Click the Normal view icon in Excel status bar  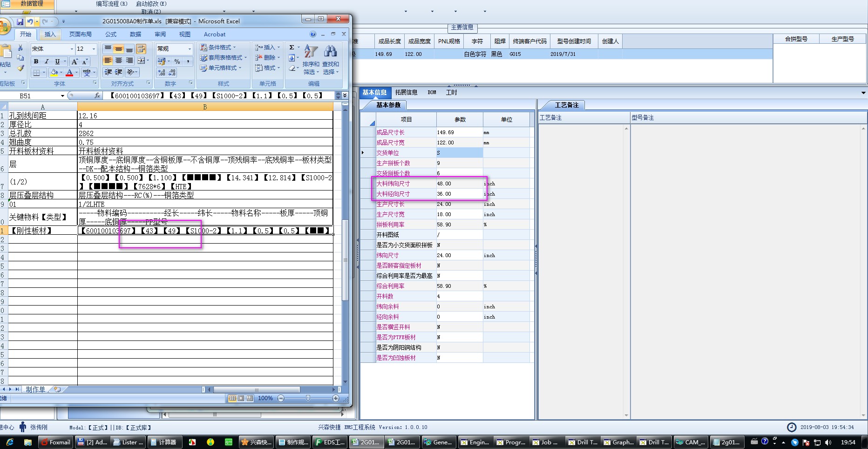(232, 398)
